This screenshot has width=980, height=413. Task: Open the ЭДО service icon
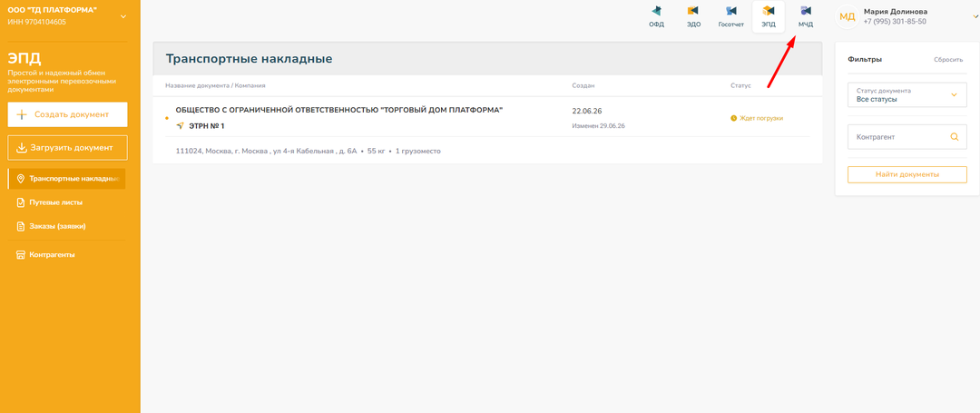[693, 17]
